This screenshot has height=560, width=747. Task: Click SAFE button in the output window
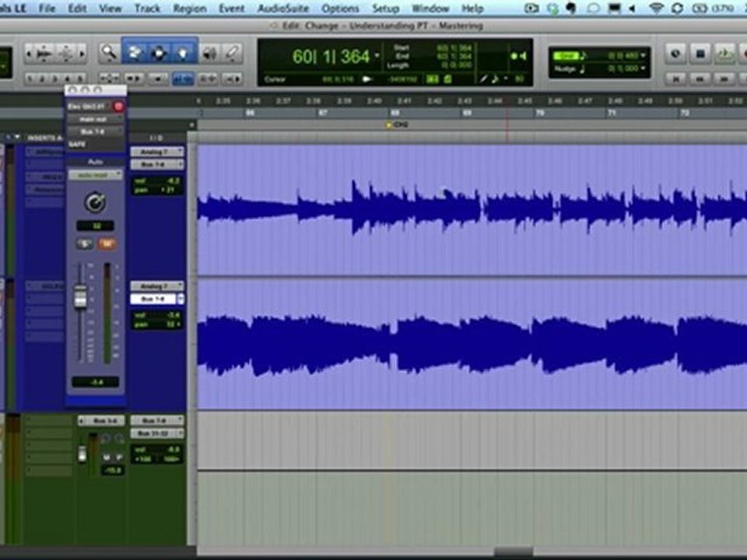click(77, 144)
